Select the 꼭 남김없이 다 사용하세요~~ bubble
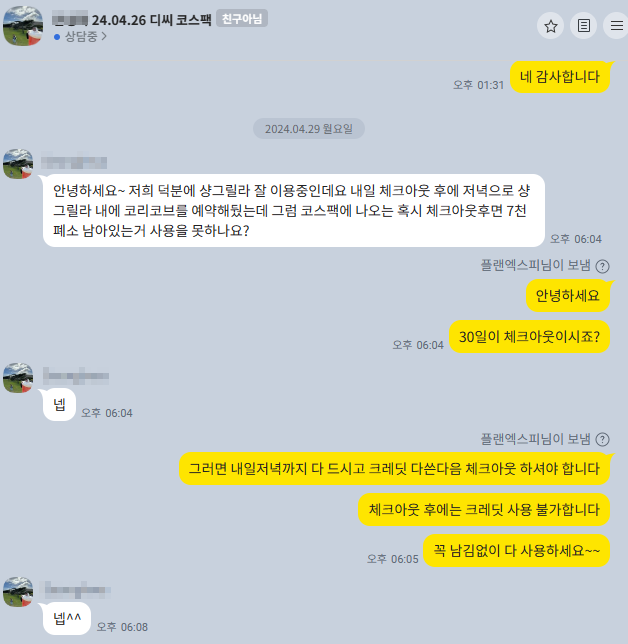Screen dimensions: 628x644 click(x=516, y=551)
